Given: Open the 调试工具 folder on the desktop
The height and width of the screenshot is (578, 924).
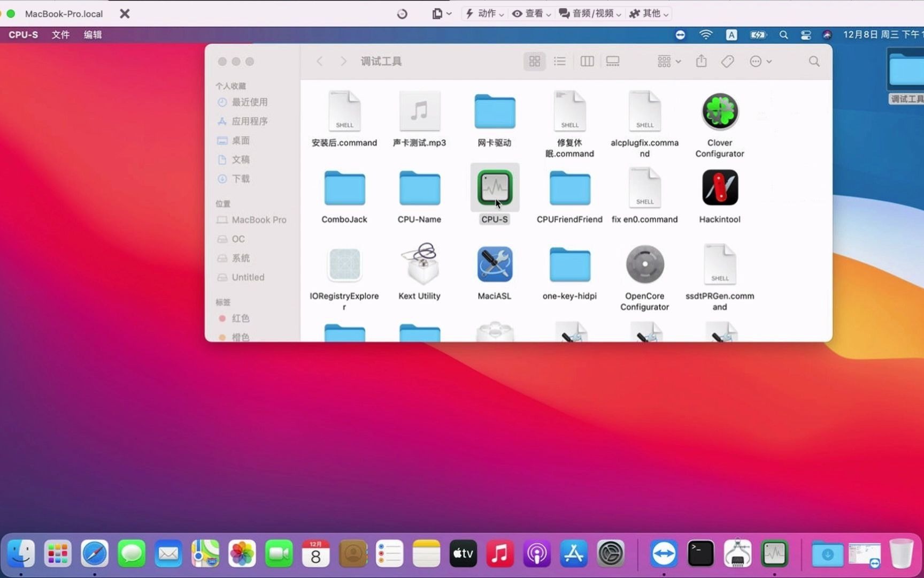Looking at the screenshot, I should (x=906, y=70).
